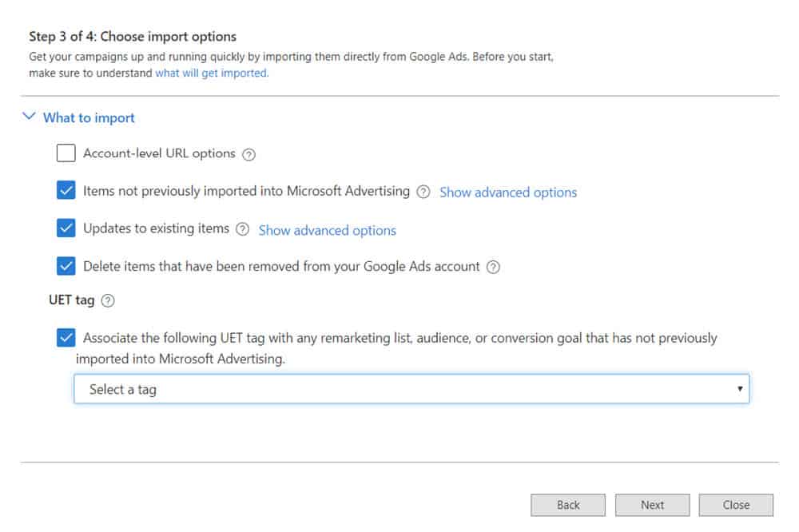Open the Select a tag dropdown

tap(411, 389)
